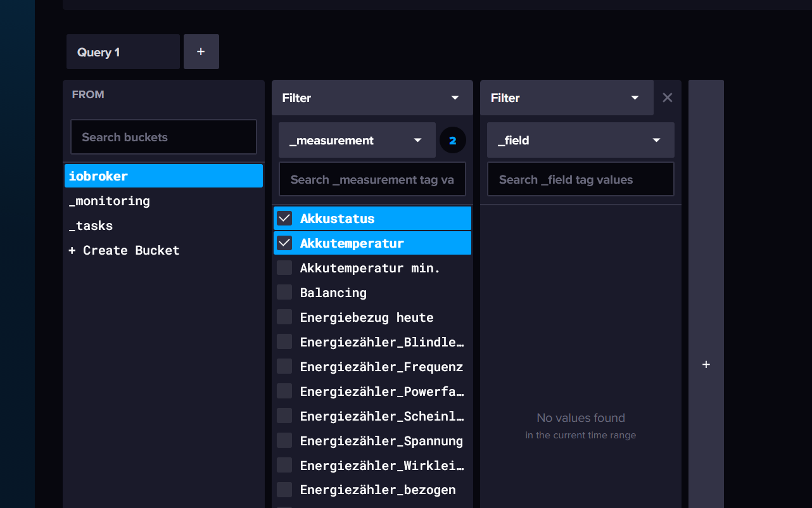Select the iobroker bucket

[x=163, y=176]
